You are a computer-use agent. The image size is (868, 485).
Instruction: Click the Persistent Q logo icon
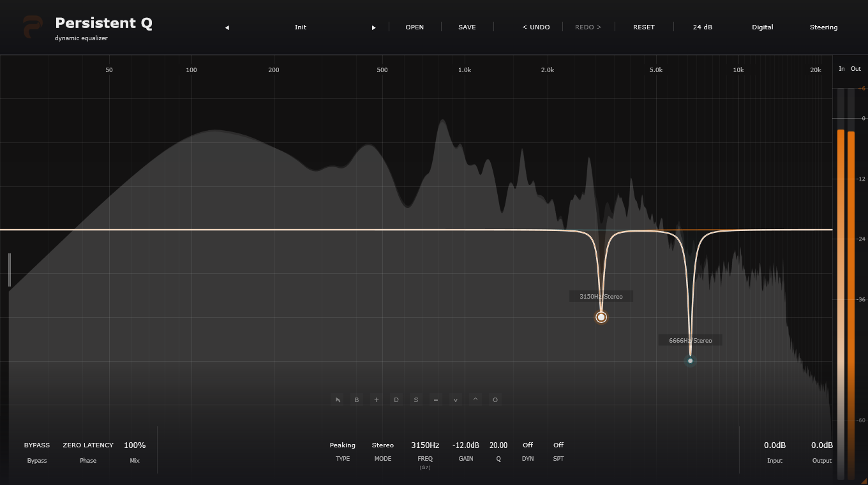tap(33, 27)
